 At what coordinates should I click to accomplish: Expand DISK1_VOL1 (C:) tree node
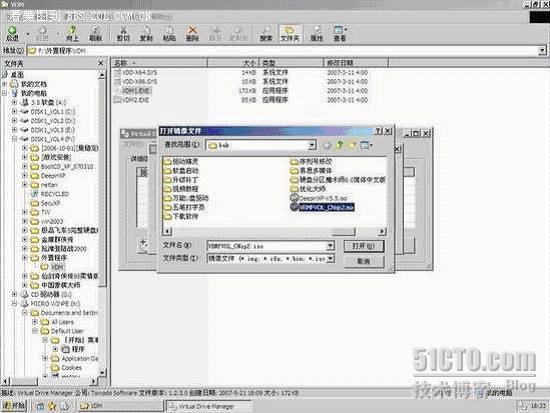pyautogui.click(x=14, y=112)
